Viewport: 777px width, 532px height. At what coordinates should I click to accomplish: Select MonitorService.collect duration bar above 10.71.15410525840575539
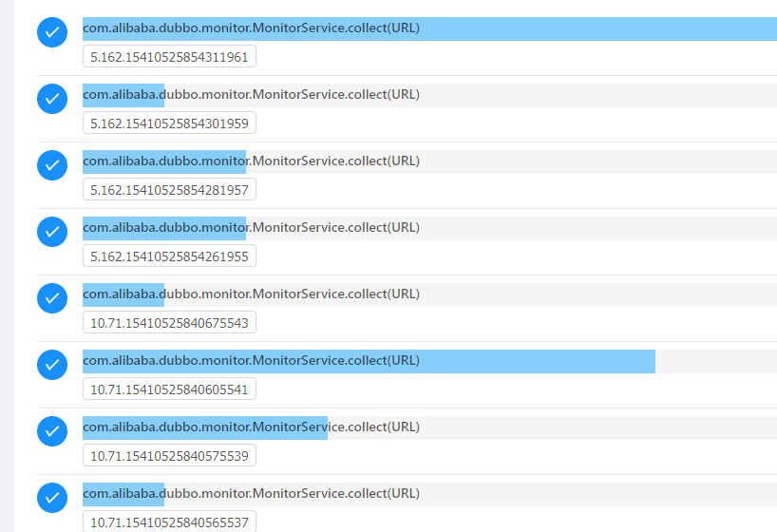[429, 427]
